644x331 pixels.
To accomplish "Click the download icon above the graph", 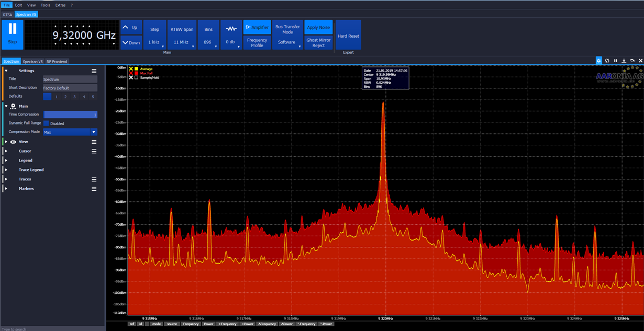I will point(624,61).
